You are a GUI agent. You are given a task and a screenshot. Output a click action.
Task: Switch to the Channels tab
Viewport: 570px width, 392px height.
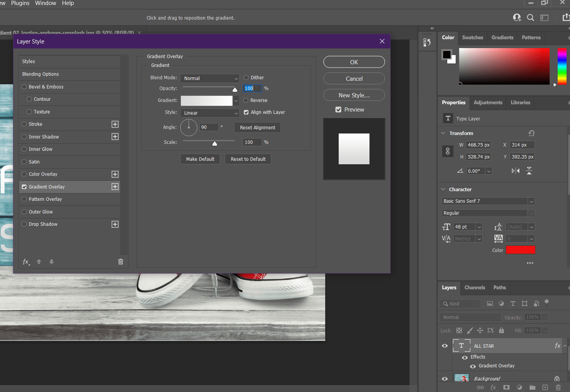click(475, 287)
